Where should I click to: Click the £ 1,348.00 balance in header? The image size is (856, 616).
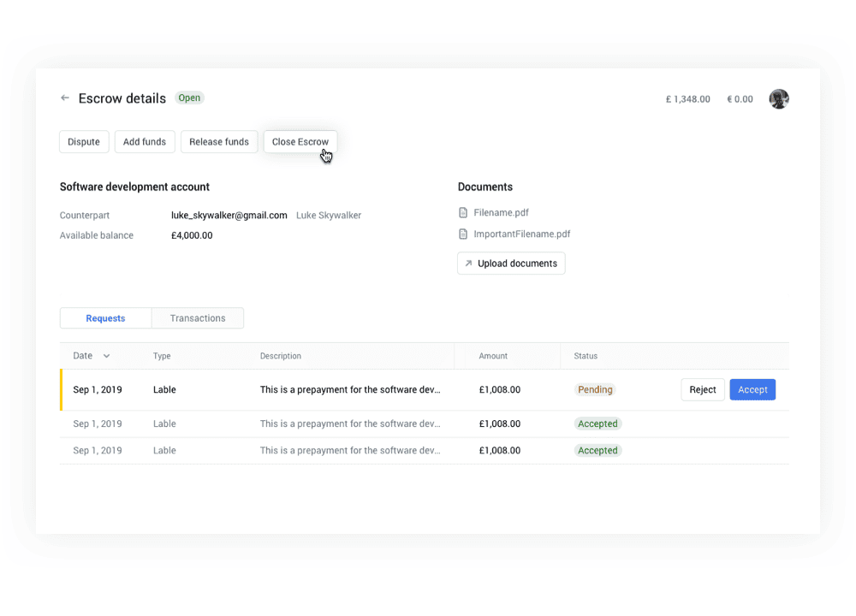click(x=687, y=98)
